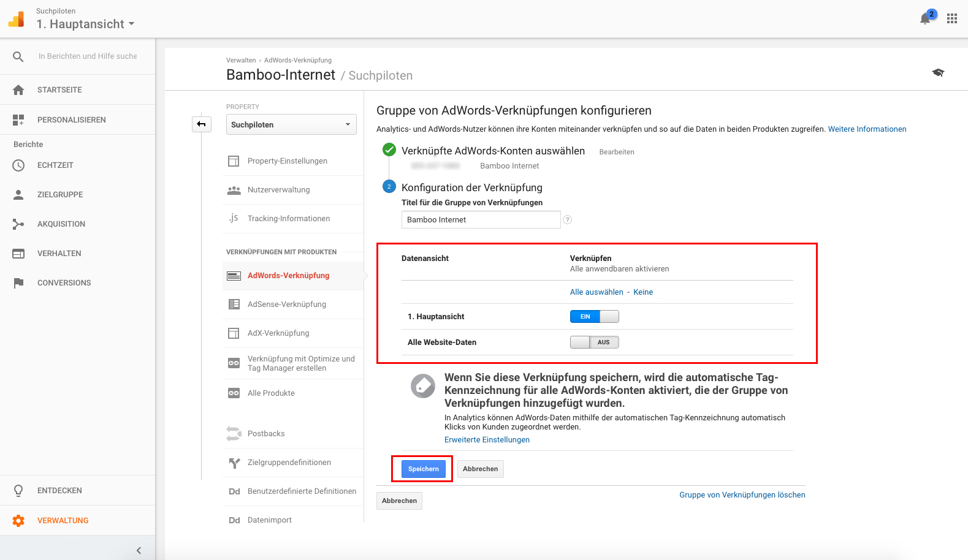
Task: Click the search reports and help field
Action: 88,56
